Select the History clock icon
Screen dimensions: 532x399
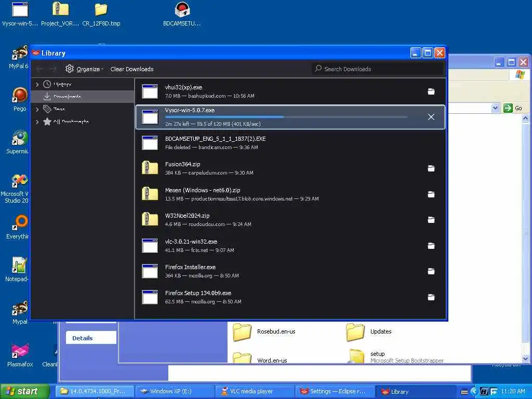tap(47, 84)
